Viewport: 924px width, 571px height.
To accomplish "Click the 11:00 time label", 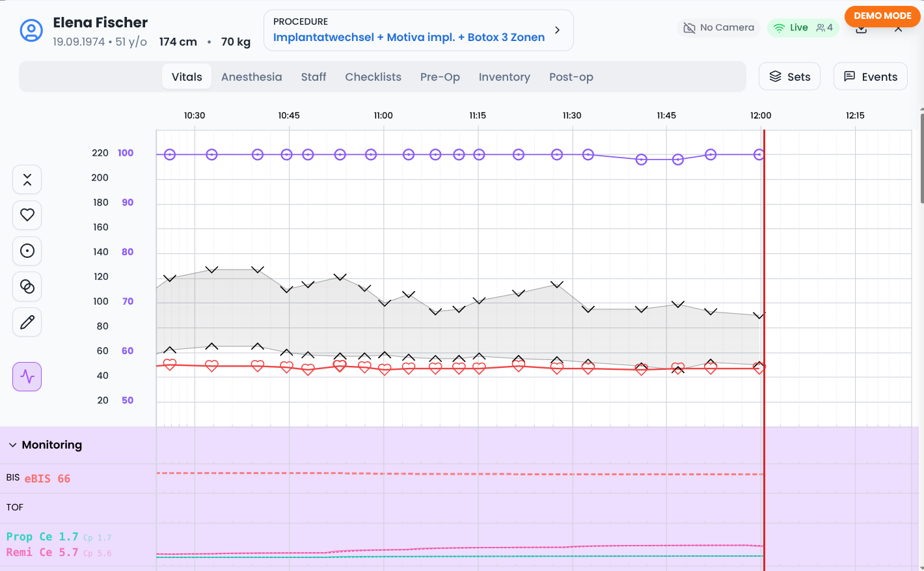I will point(383,115).
